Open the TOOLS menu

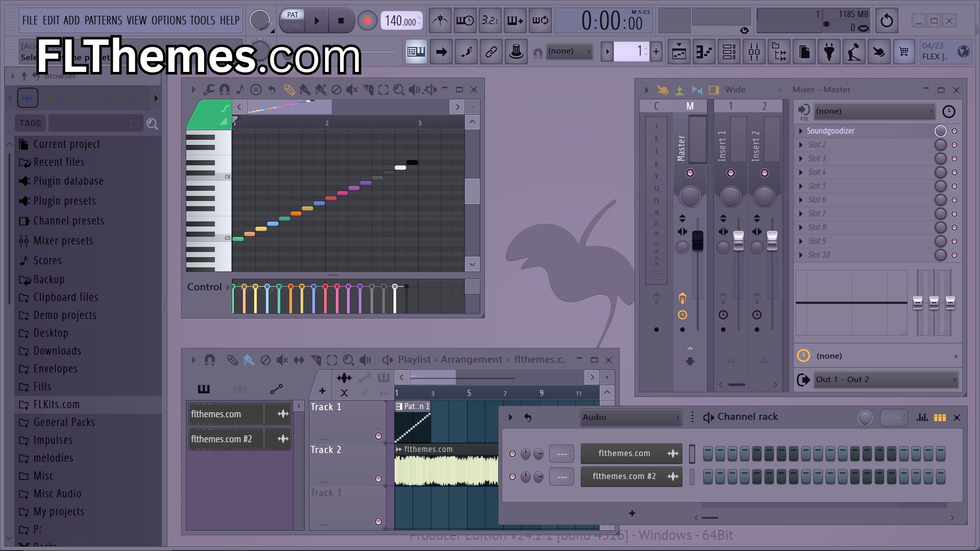pos(203,20)
